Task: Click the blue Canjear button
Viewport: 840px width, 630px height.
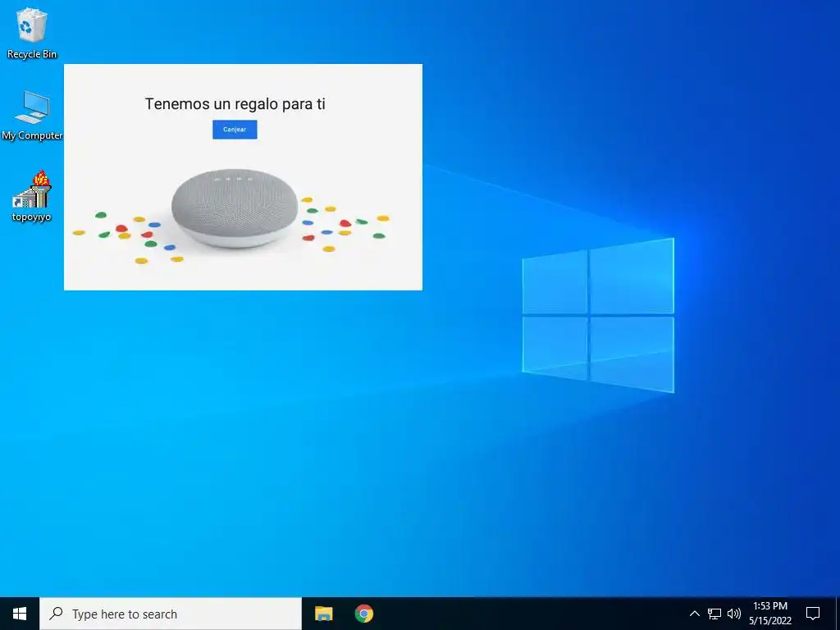Action: (x=235, y=130)
